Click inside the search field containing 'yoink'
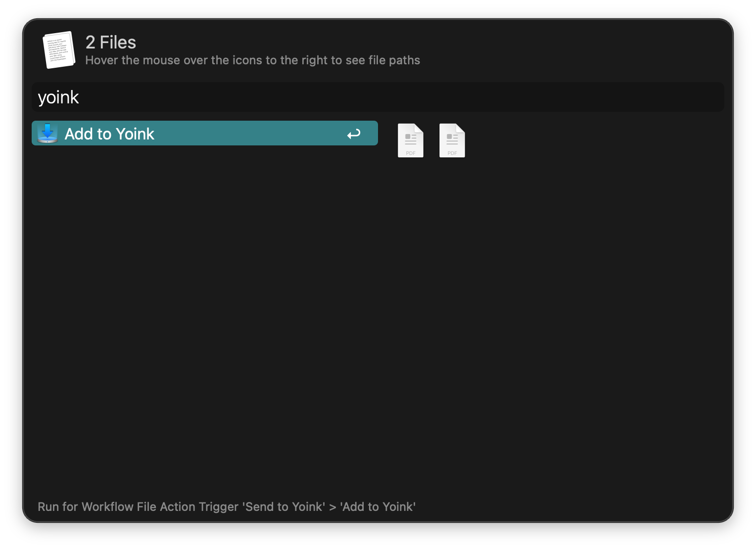756x549 pixels. [x=198, y=97]
